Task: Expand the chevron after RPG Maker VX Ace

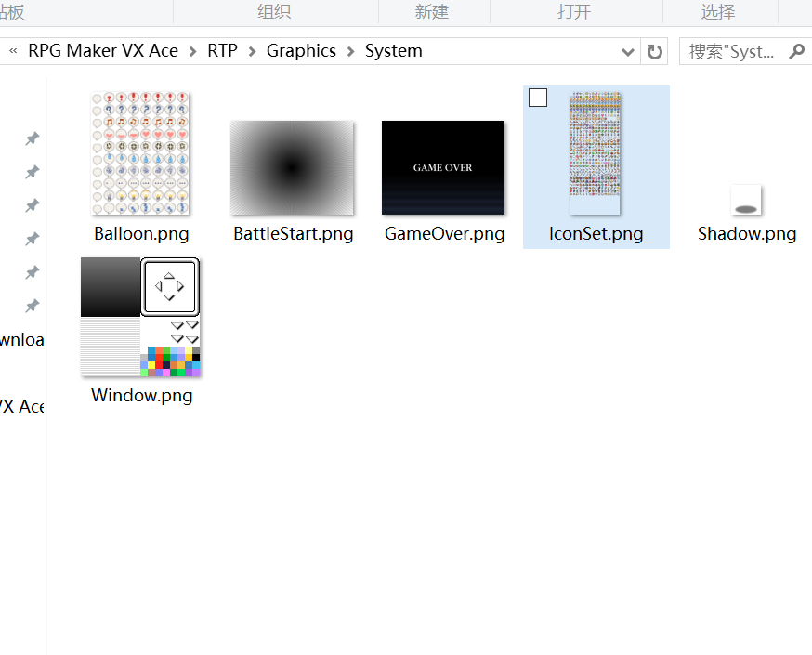Action: point(192,51)
